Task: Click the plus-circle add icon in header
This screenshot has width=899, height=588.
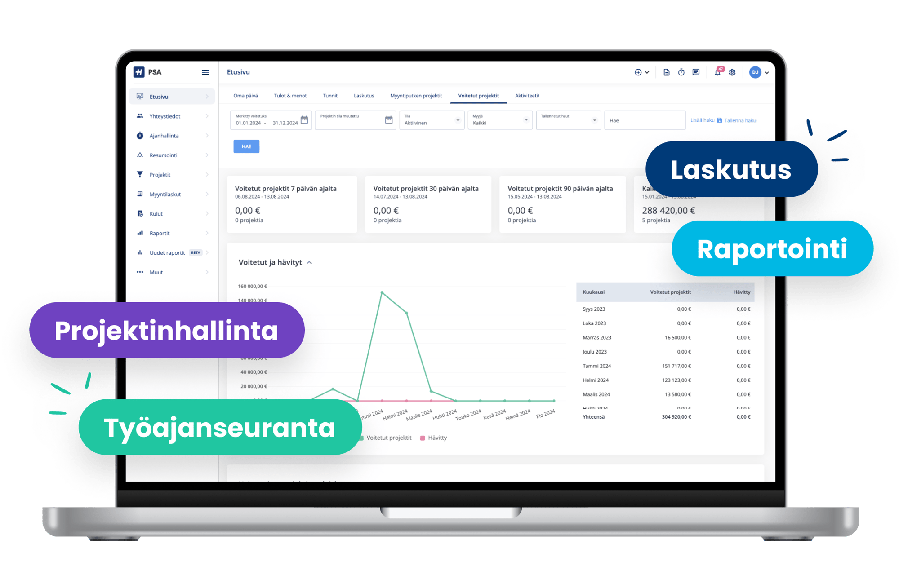Action: 638,72
